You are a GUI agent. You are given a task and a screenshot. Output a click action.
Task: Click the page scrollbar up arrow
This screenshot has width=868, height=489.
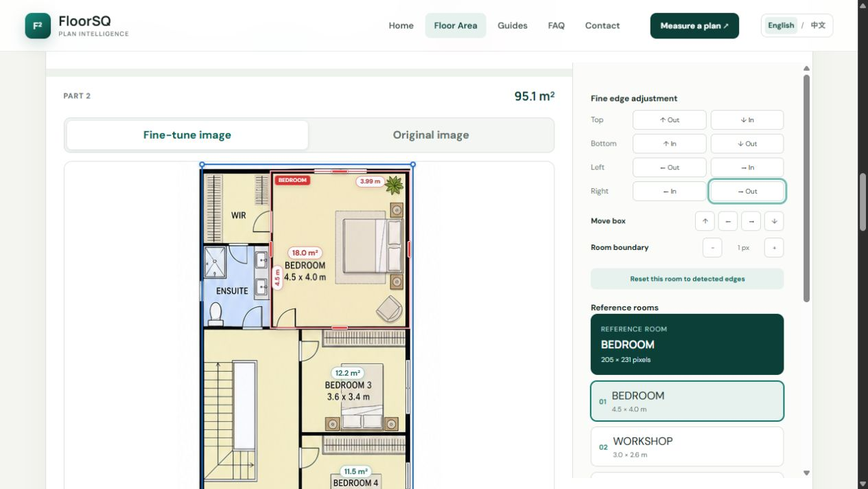(863, 5)
